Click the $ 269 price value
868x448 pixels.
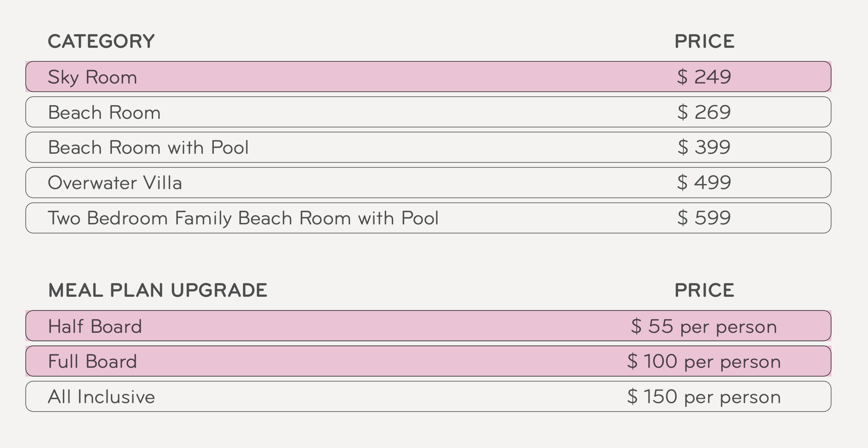pos(704,112)
